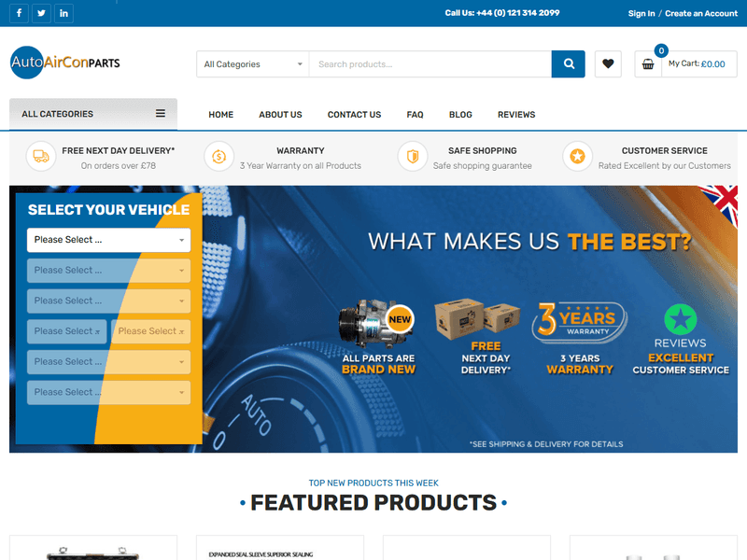Expand the ALL CATEGORIES menu
747x560 pixels.
click(x=93, y=114)
